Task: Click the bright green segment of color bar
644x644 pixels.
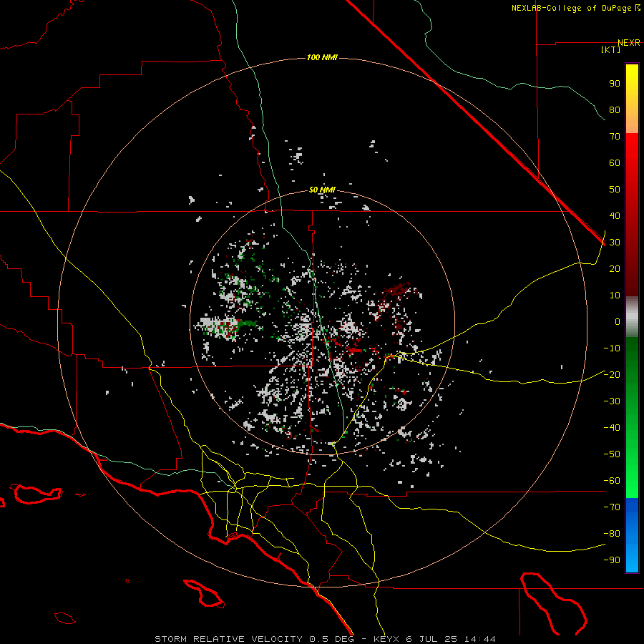Action: click(632, 472)
